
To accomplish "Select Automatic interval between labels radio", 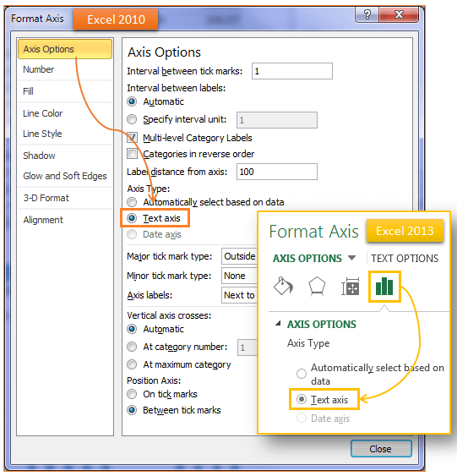I will click(x=132, y=101).
